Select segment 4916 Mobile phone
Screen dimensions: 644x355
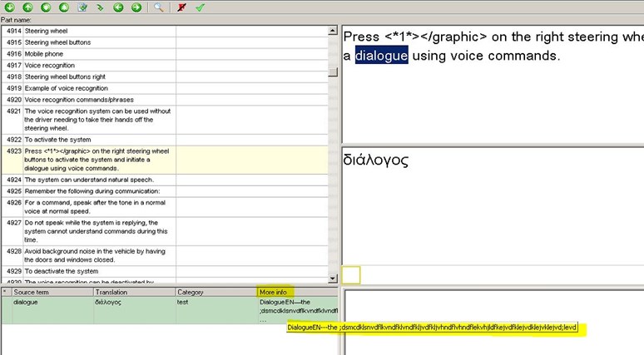coord(164,54)
